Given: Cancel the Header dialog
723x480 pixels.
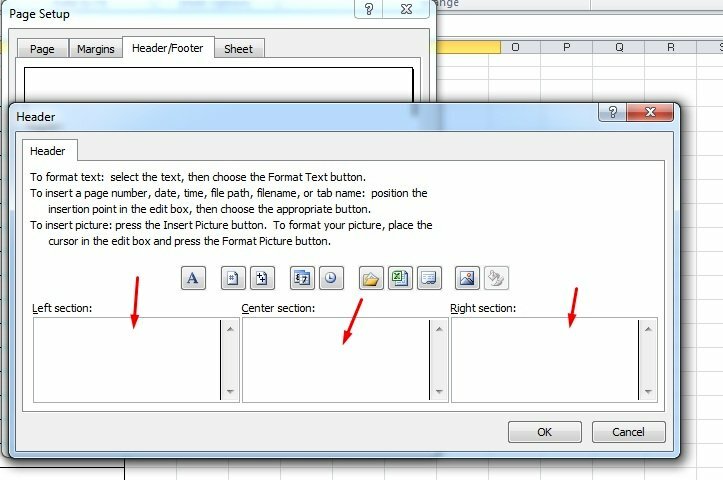Looking at the screenshot, I should tap(628, 432).
